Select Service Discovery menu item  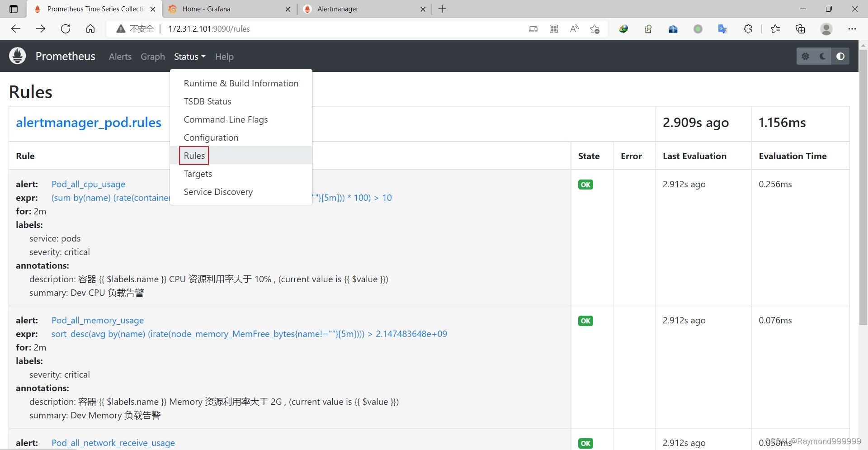click(241, 192)
